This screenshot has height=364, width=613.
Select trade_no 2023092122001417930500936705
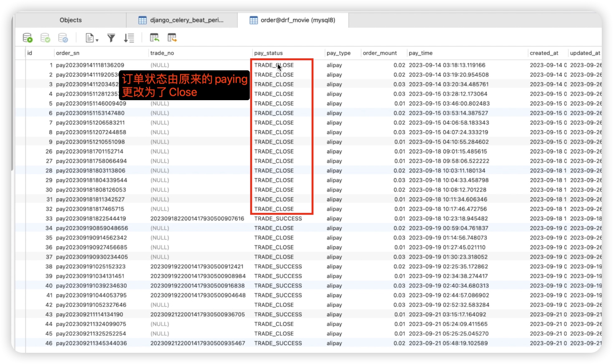pos(197,314)
